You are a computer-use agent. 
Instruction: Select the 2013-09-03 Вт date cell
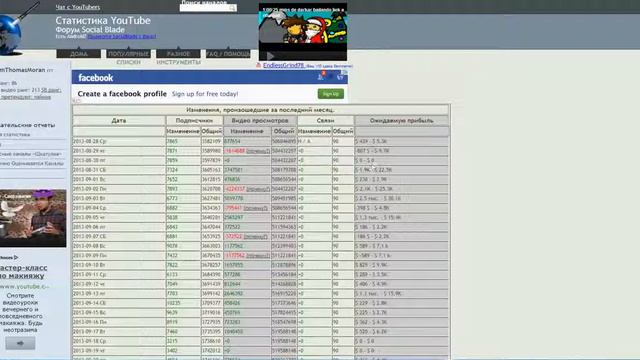click(119, 198)
